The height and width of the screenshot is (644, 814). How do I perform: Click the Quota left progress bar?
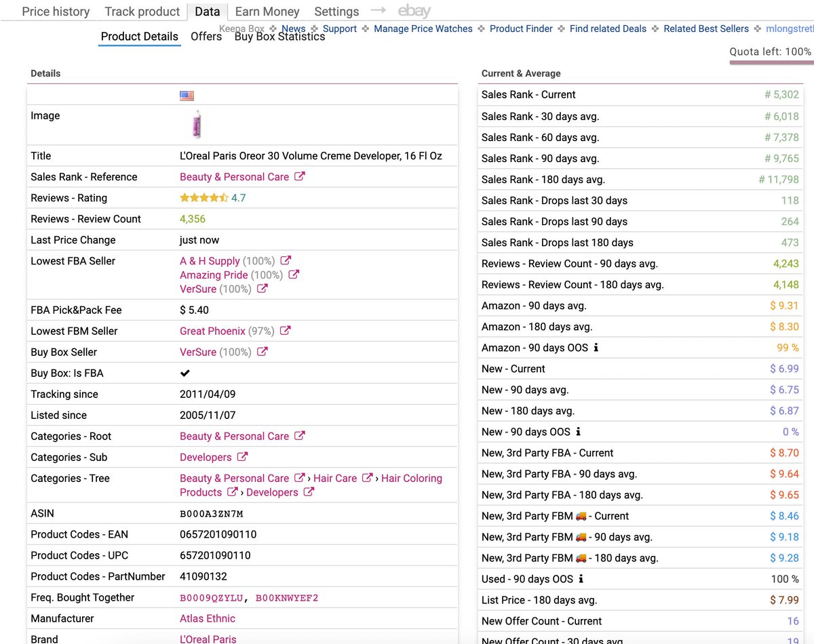(772, 61)
